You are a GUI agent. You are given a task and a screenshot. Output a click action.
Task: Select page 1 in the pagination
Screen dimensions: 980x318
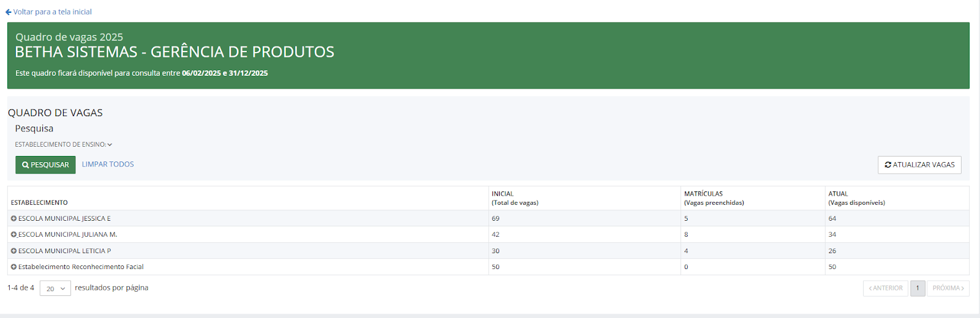point(918,288)
